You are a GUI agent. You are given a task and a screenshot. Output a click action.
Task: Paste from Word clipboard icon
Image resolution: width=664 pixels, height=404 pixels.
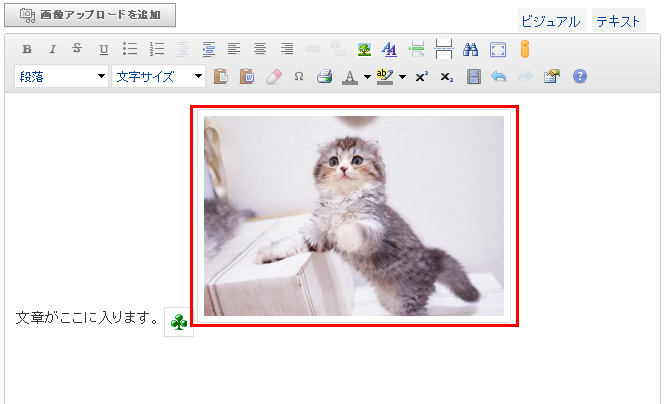coord(247,77)
